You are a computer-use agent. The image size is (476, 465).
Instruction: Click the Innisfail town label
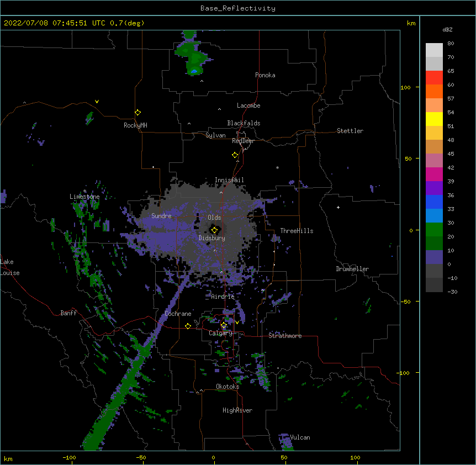(229, 180)
